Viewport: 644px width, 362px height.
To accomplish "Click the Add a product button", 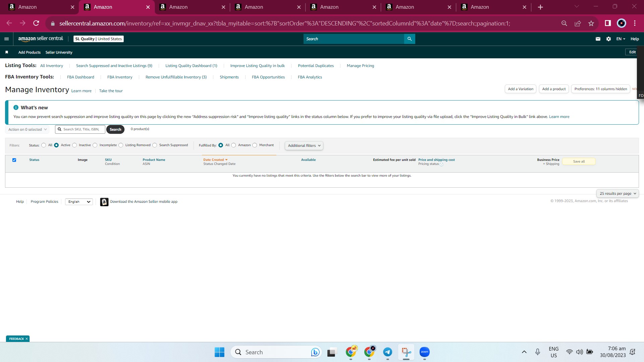I will coord(554,89).
